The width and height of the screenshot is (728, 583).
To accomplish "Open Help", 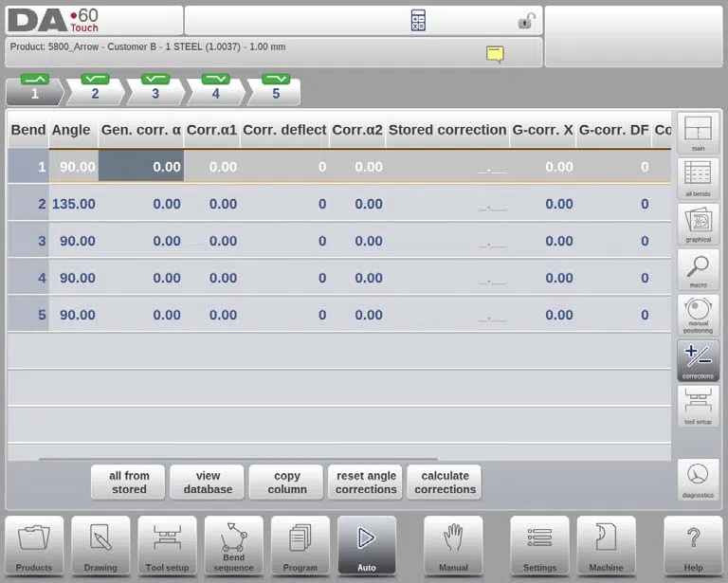I will (x=693, y=546).
